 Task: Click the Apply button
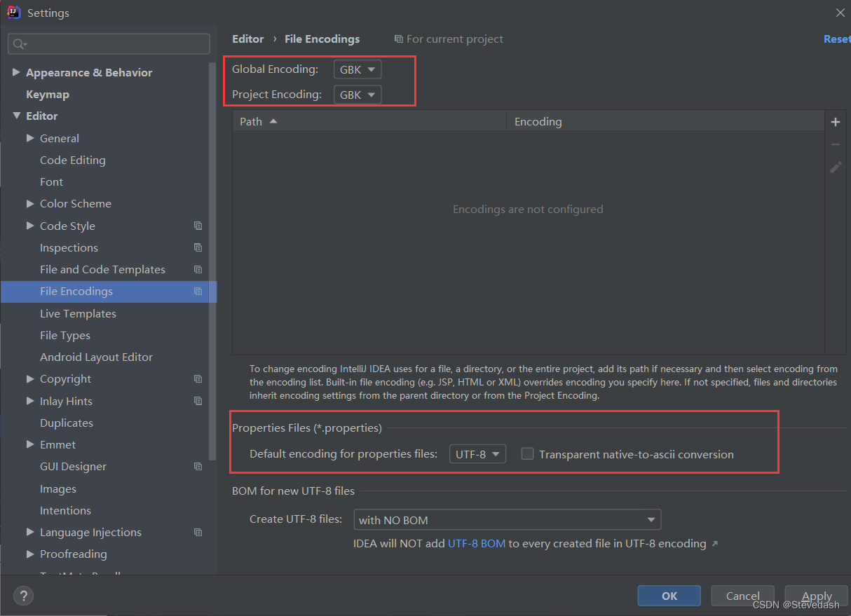point(817,596)
